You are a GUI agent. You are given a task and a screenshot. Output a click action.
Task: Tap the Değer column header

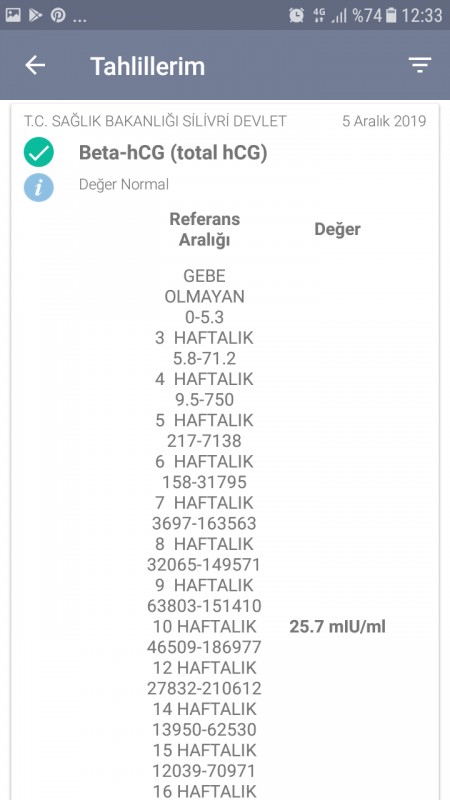click(x=337, y=230)
